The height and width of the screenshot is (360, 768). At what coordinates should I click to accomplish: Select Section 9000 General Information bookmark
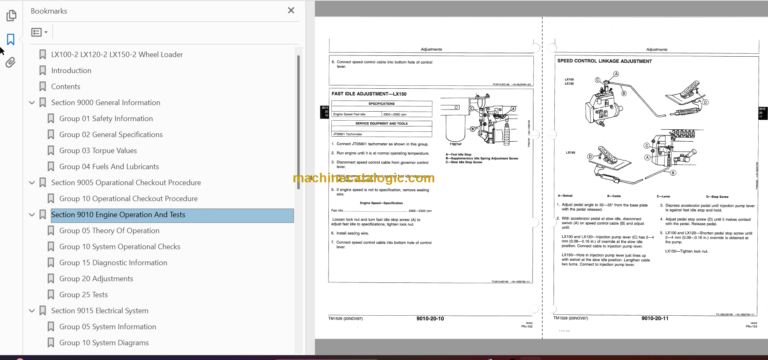tap(106, 102)
